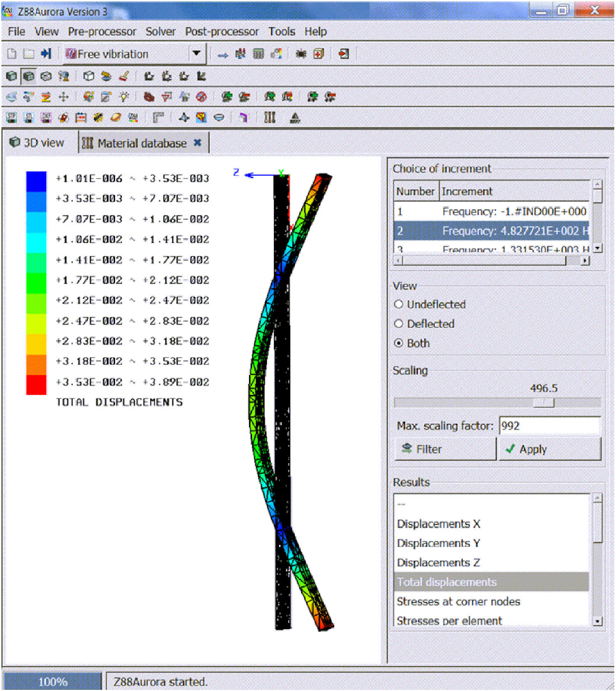Screen dimensions: 616x691
Task: Click the Open project folder icon
Action: pyautogui.click(x=28, y=54)
